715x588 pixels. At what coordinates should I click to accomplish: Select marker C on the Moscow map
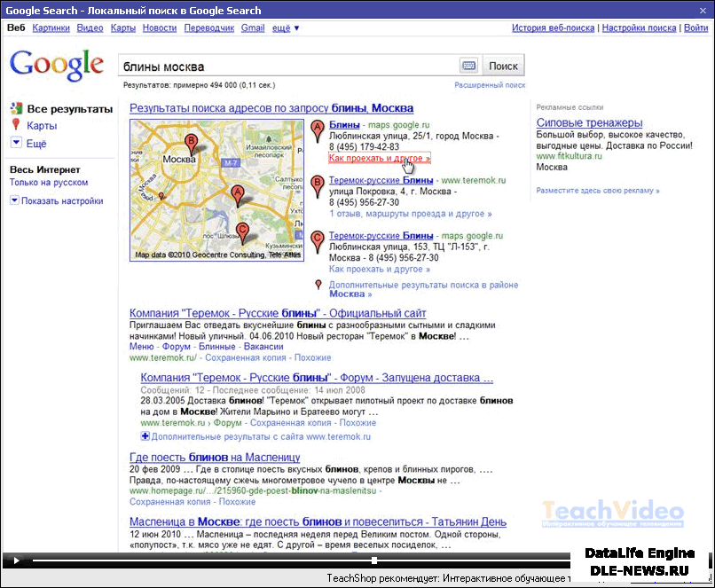(242, 232)
